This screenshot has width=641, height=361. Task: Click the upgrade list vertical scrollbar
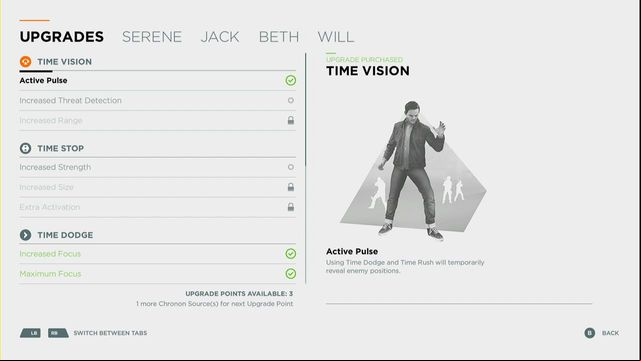click(305, 168)
